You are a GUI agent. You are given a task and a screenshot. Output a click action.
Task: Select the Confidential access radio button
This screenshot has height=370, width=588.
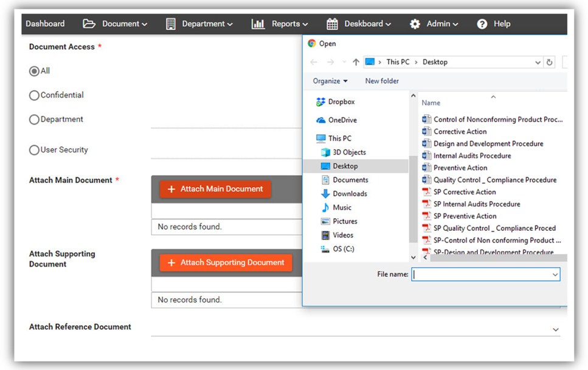click(x=34, y=95)
